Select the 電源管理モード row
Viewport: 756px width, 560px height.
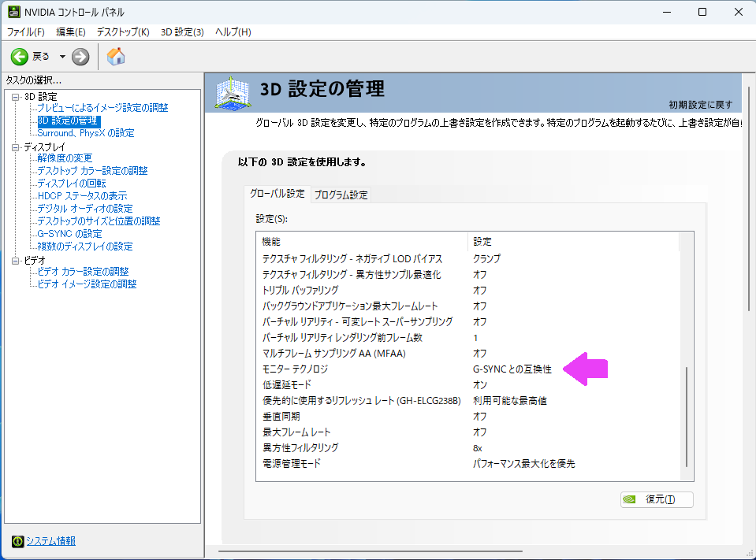(x=467, y=464)
